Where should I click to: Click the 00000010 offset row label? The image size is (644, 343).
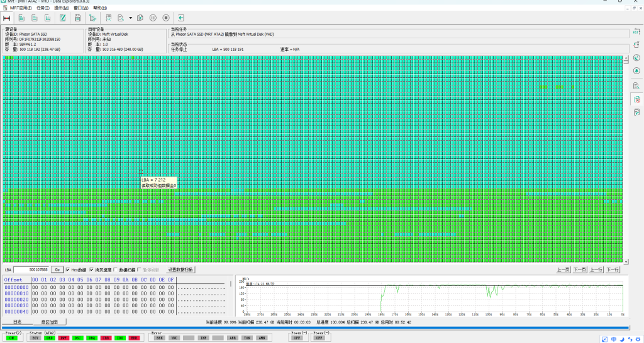16,293
